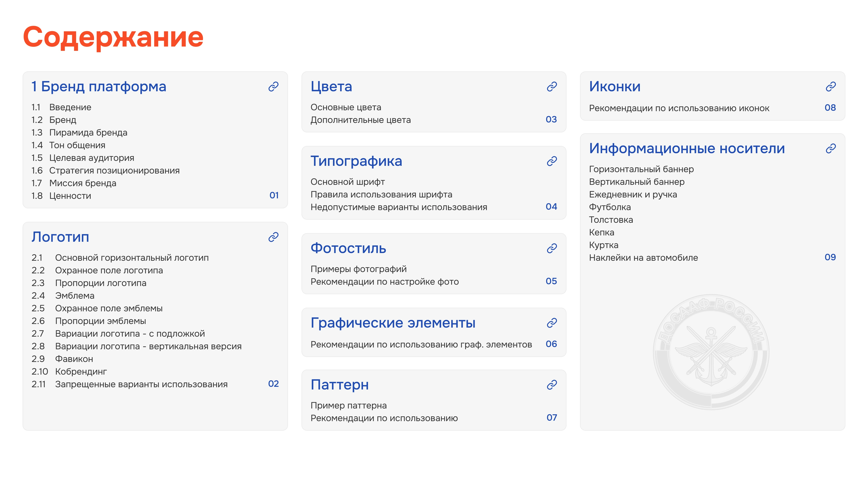Click the link icon in Типографика card
The width and height of the screenshot is (868, 488).
pyautogui.click(x=552, y=161)
